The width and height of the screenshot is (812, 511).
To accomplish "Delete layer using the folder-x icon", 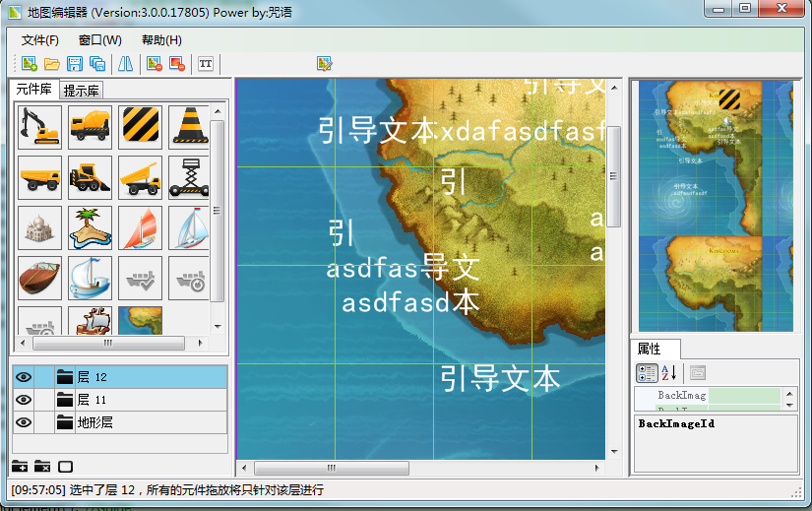I will click(x=42, y=466).
